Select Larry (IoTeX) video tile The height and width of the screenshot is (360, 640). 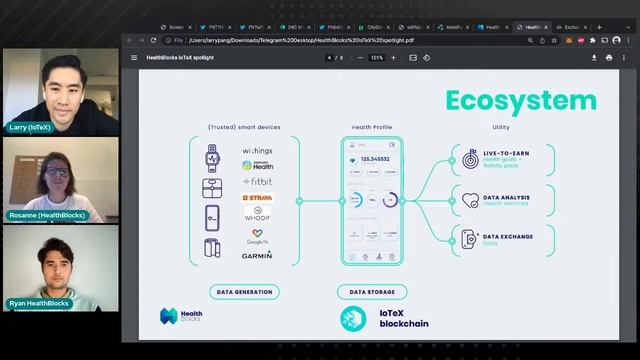(x=61, y=92)
